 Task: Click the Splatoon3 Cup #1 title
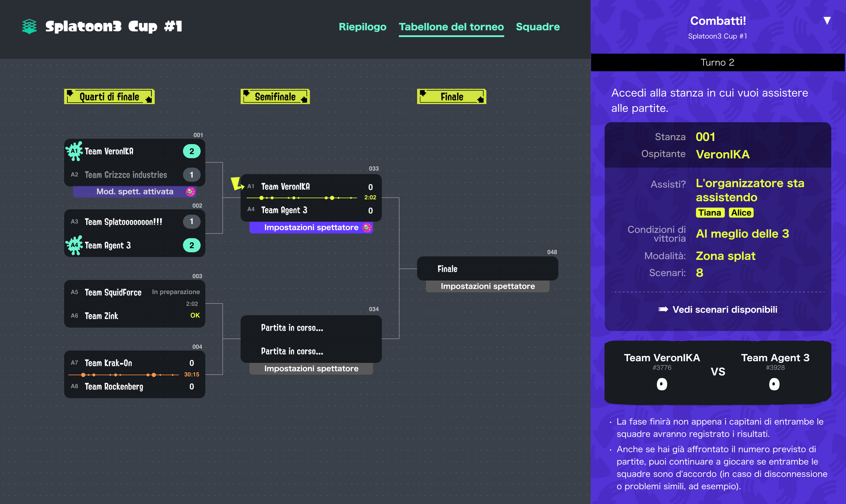coord(114,26)
